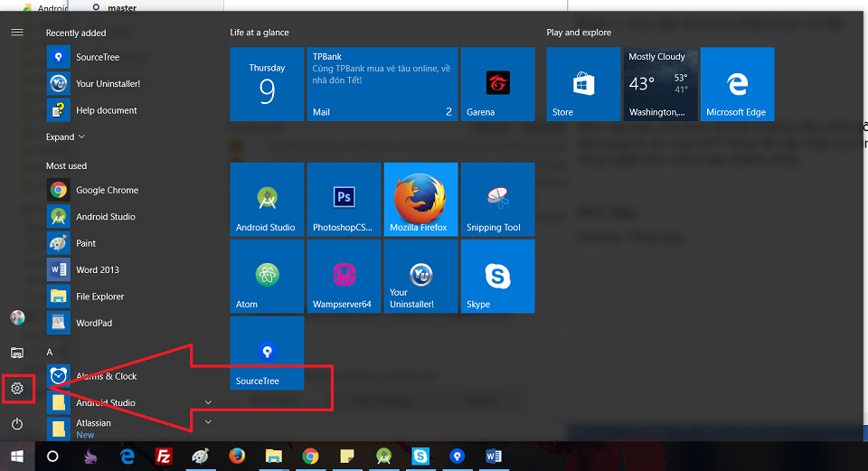This screenshot has width=868, height=471.
Task: Select letter A section header
Action: click(49, 352)
